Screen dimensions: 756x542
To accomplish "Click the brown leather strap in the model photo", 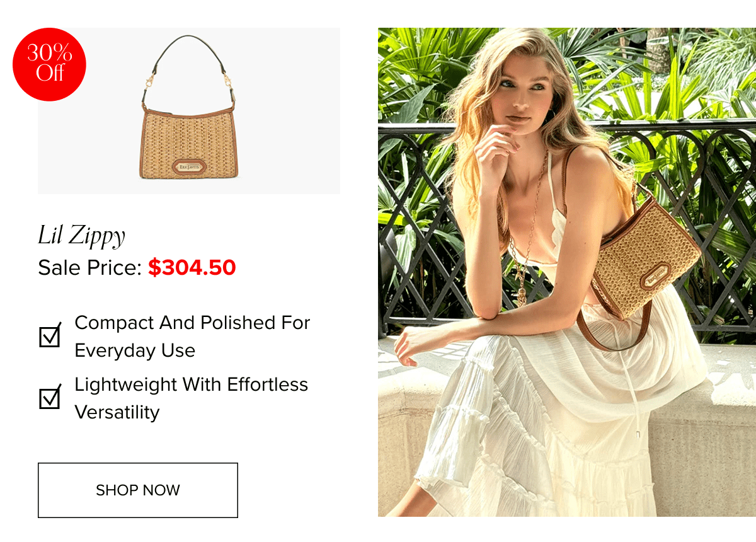I will [614, 328].
